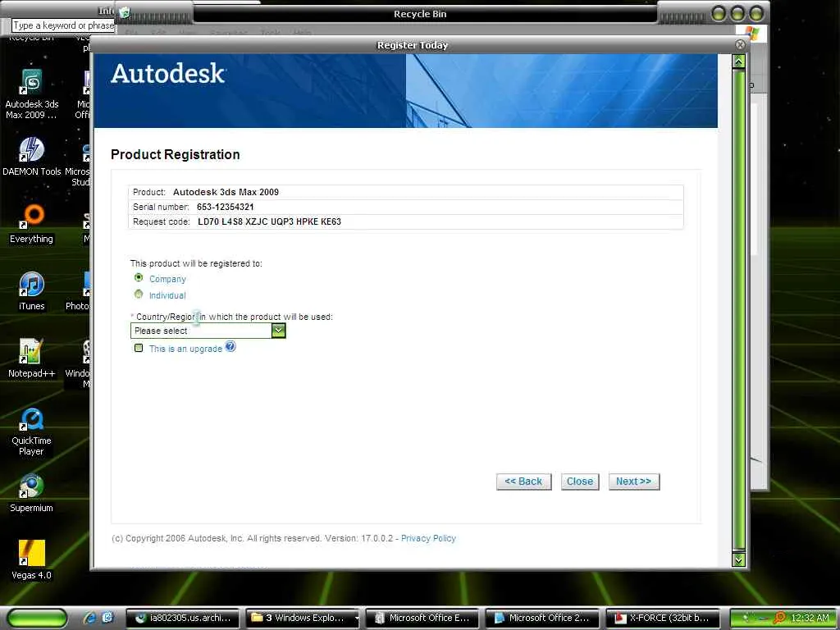Click the request code LD70 L4S8 text

[x=269, y=221]
